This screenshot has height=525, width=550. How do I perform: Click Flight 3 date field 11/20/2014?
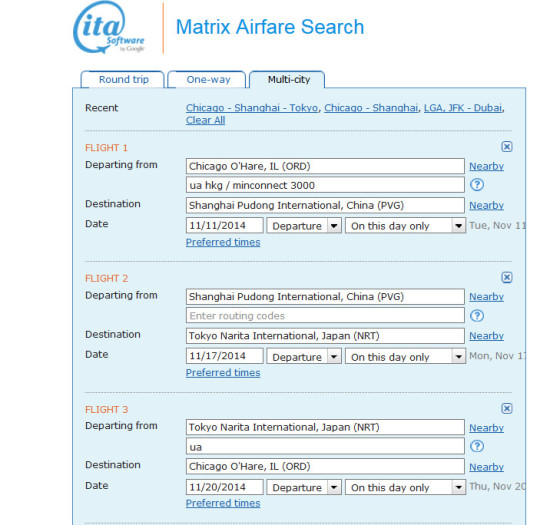(224, 487)
